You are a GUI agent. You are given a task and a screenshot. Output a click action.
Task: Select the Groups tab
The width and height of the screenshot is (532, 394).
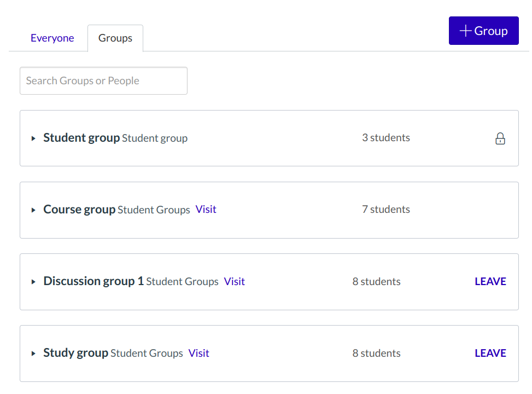click(115, 38)
